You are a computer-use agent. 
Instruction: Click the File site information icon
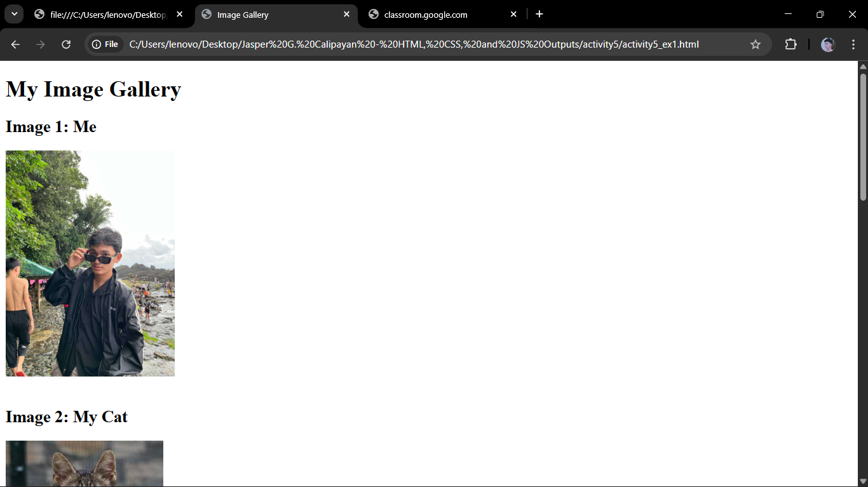pyautogui.click(x=105, y=44)
